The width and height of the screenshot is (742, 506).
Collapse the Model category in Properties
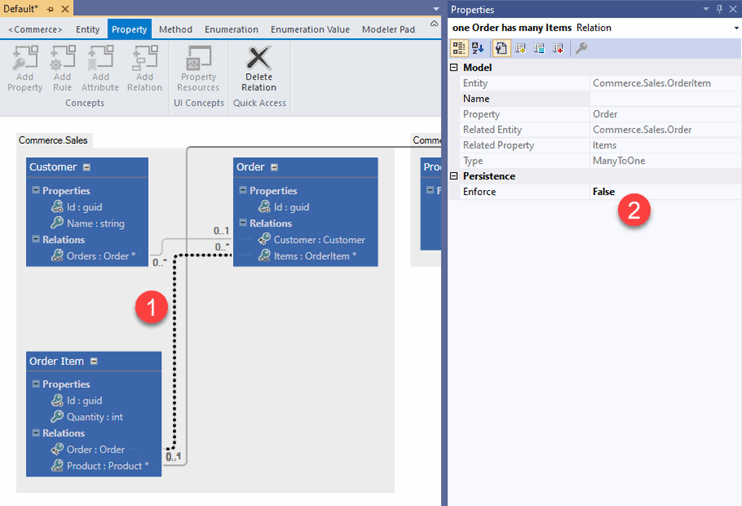(454, 68)
